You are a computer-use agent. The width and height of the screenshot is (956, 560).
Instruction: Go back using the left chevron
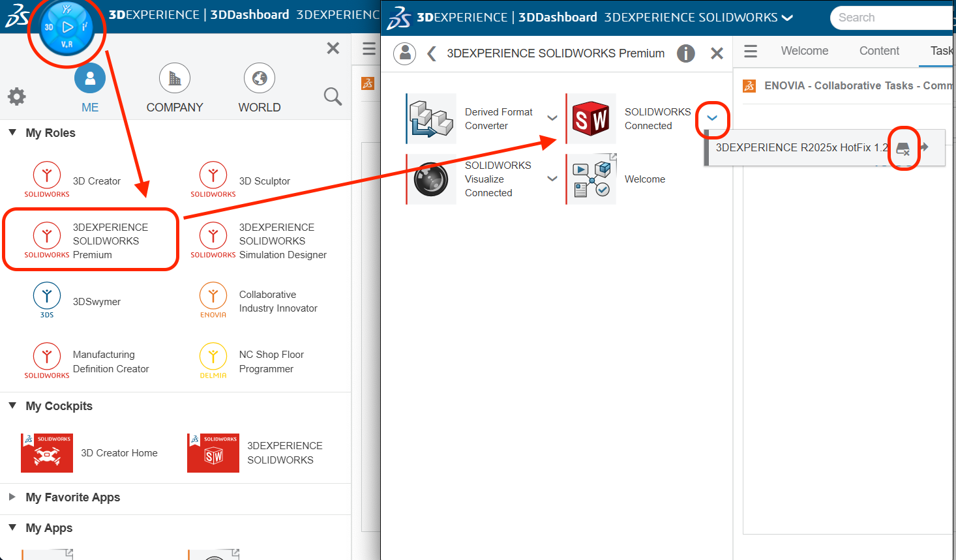(431, 53)
